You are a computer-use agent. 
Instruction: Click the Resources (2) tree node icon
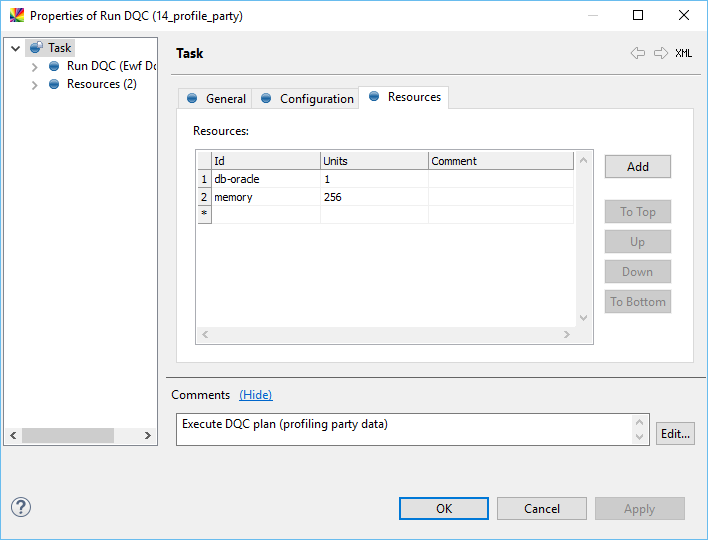(54, 84)
